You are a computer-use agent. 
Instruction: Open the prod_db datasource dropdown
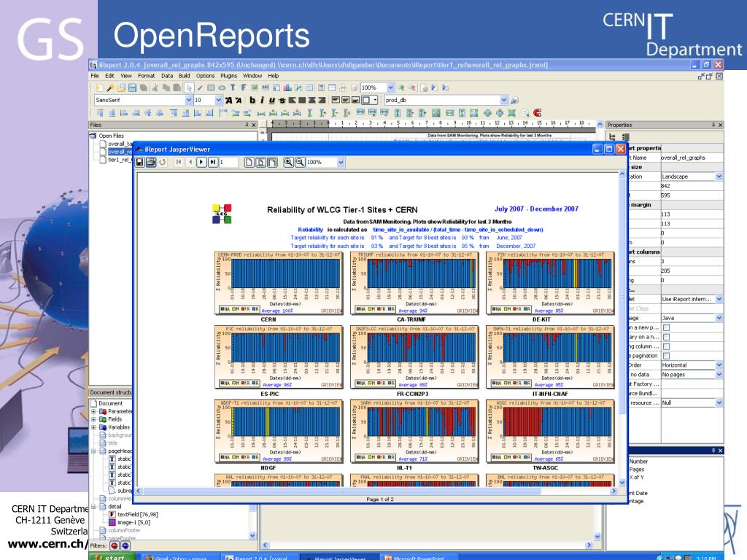click(504, 100)
